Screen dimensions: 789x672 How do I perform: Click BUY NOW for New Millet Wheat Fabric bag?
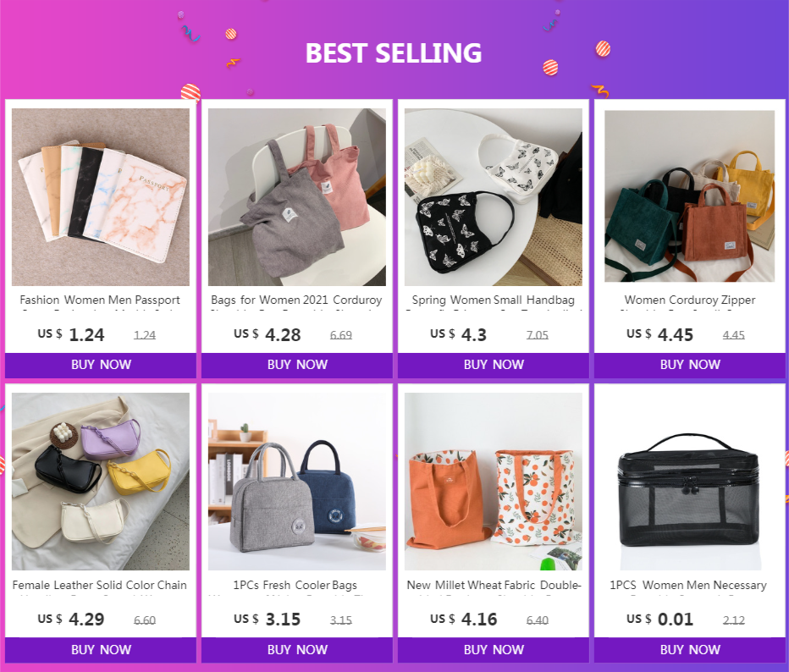point(493,650)
